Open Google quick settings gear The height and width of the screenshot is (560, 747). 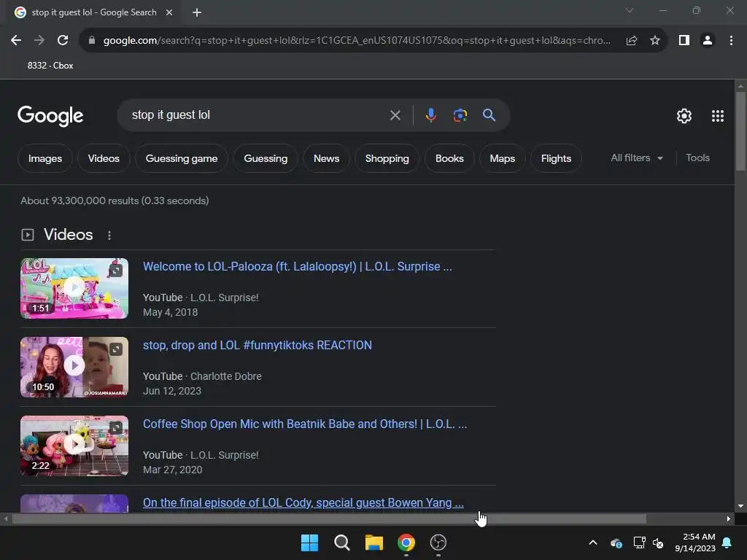click(684, 116)
